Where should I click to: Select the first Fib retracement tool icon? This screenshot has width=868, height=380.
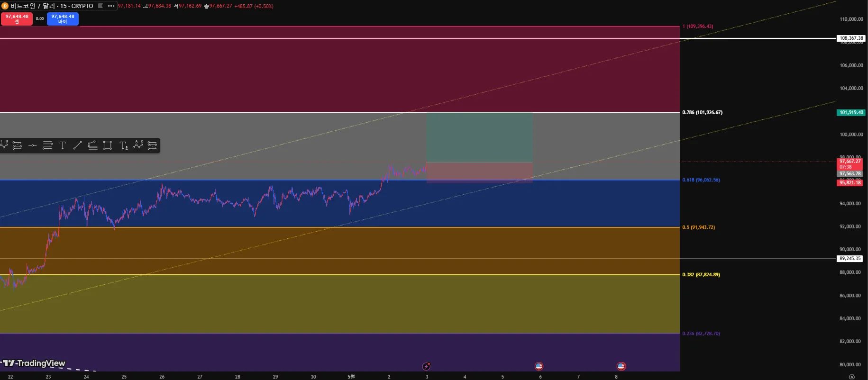coord(17,145)
